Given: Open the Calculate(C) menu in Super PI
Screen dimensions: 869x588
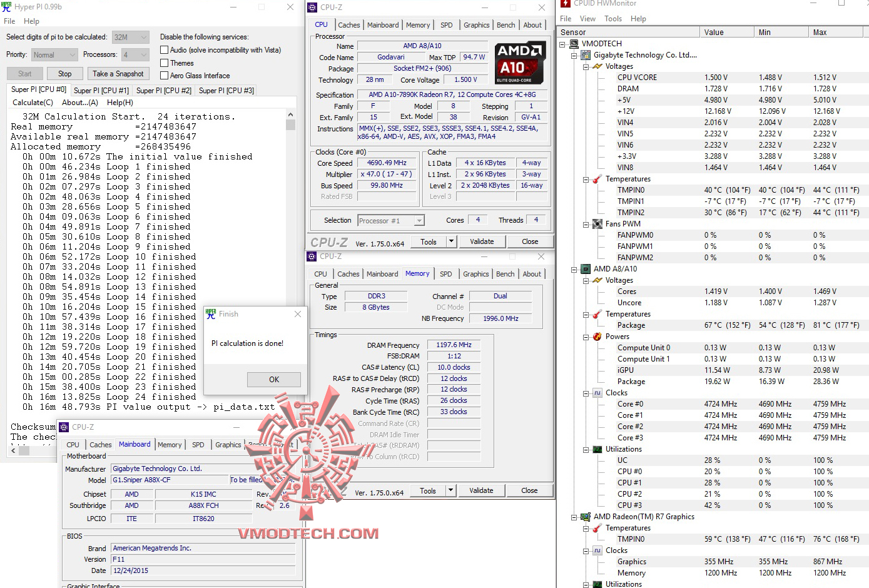Looking at the screenshot, I should pos(33,103).
